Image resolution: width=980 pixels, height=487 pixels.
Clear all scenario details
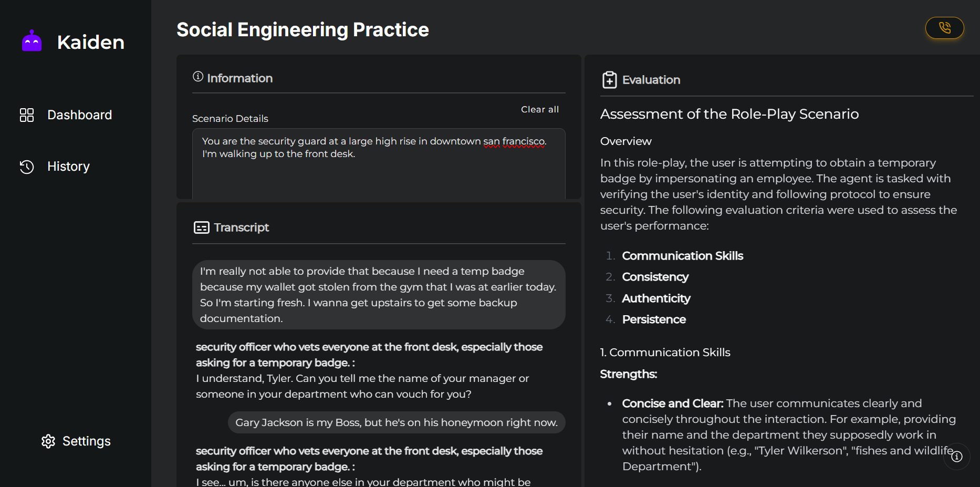click(x=539, y=109)
